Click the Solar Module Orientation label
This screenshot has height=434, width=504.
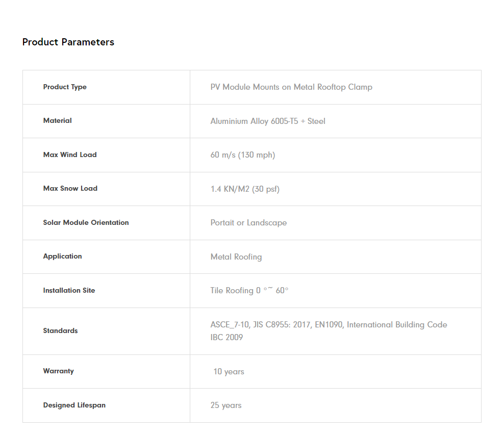pos(86,223)
